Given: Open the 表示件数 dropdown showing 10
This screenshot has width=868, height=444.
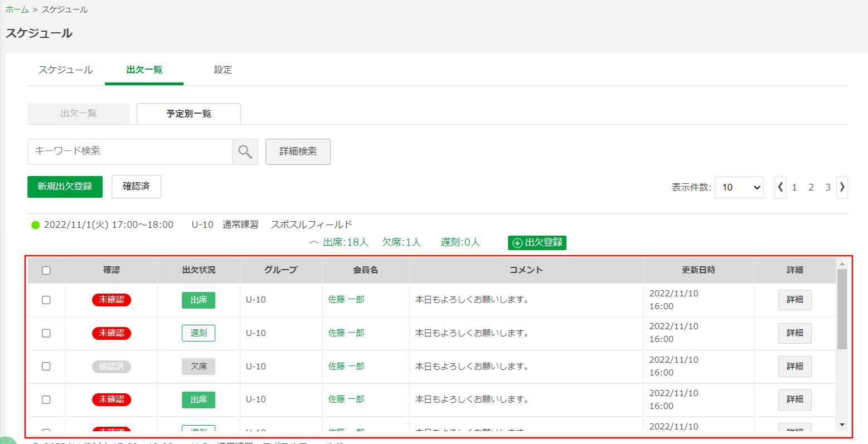Looking at the screenshot, I should 739,187.
